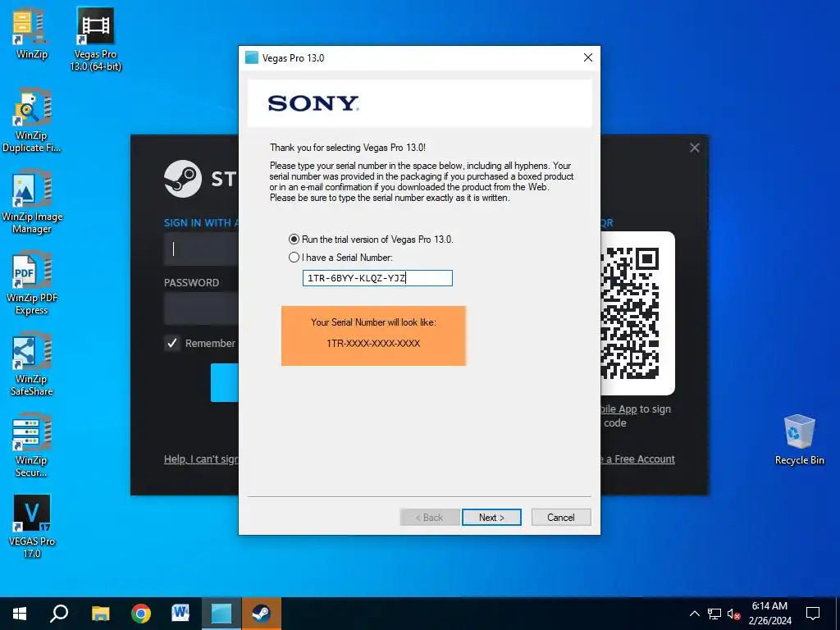
Task: Switch to Vegas Pro installer taskbar button
Action: 221,614
